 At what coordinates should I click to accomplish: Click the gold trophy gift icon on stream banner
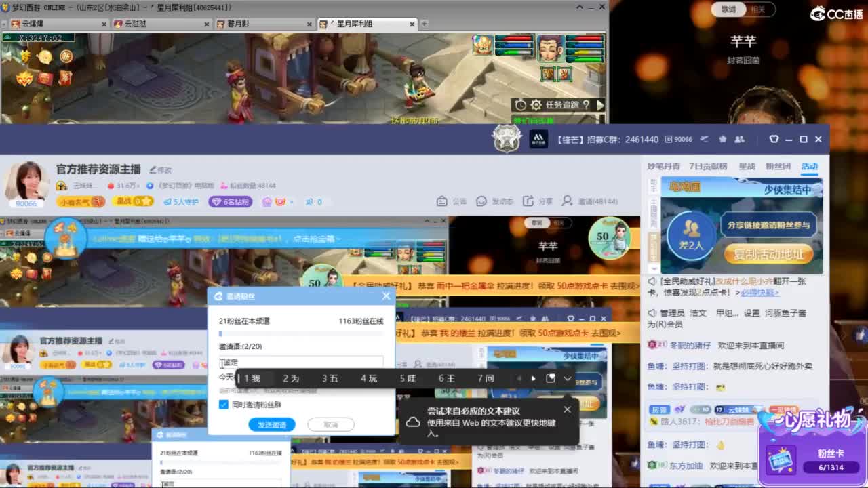click(65, 237)
